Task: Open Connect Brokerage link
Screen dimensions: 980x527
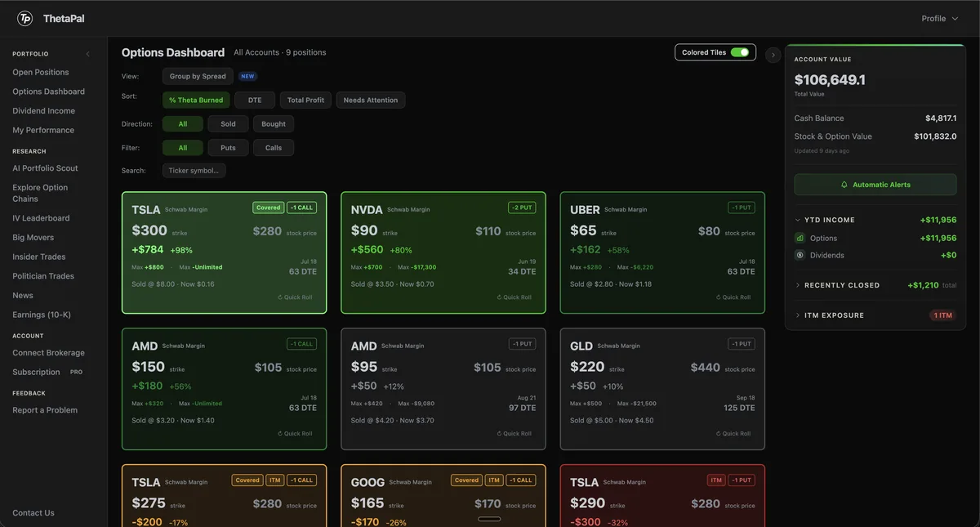Action: pyautogui.click(x=48, y=353)
